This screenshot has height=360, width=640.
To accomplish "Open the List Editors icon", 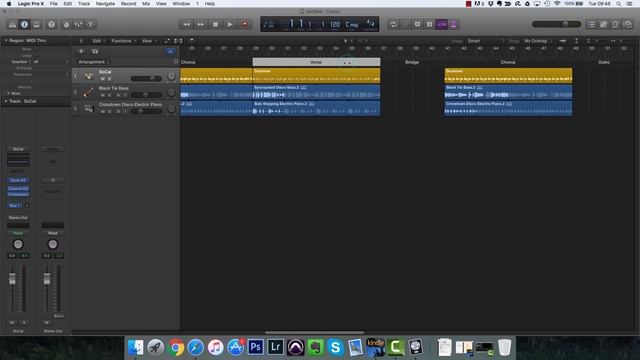I will point(591,24).
